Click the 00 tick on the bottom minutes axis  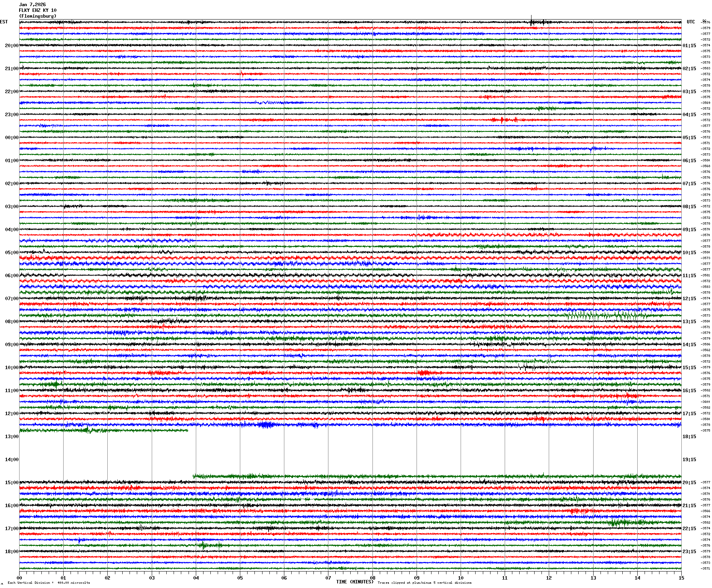click(20, 578)
